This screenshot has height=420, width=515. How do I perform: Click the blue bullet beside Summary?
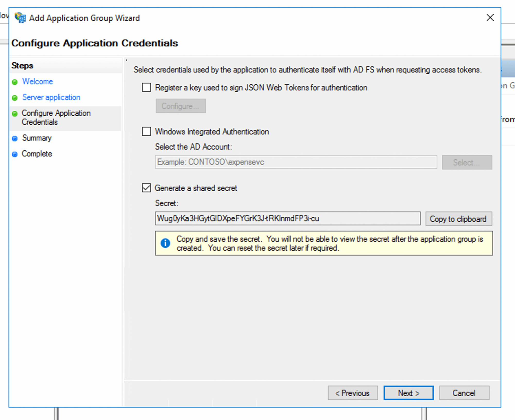15,139
